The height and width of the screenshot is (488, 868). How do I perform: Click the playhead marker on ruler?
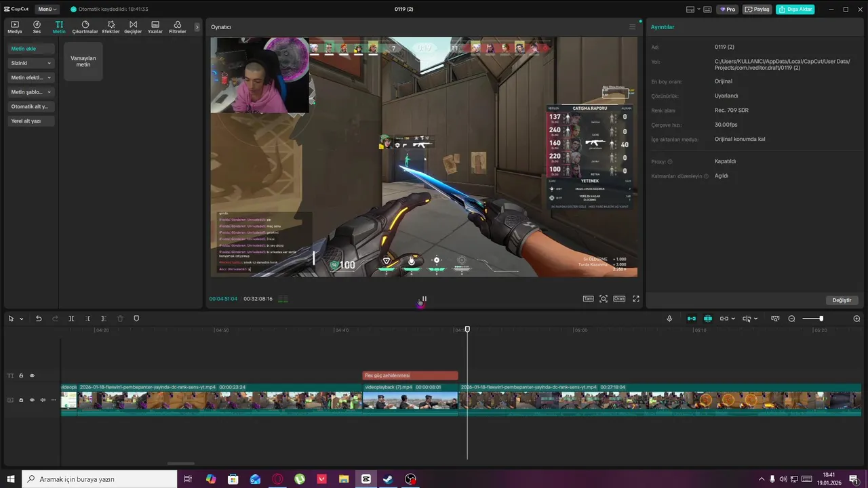point(467,329)
